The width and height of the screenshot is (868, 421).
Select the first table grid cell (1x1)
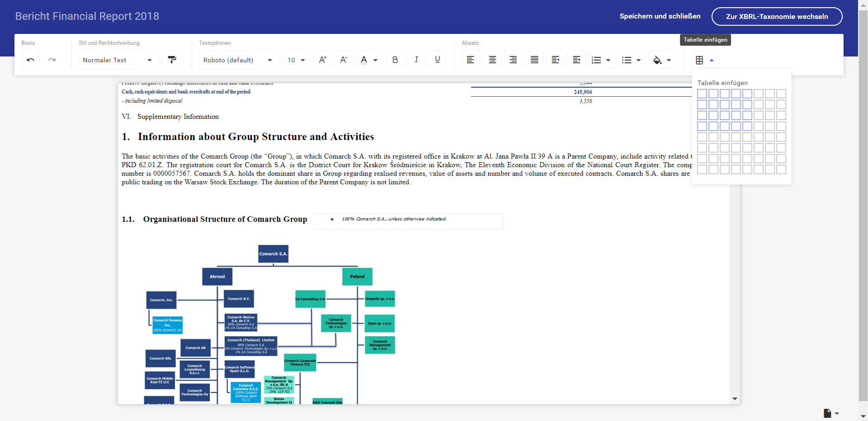702,94
